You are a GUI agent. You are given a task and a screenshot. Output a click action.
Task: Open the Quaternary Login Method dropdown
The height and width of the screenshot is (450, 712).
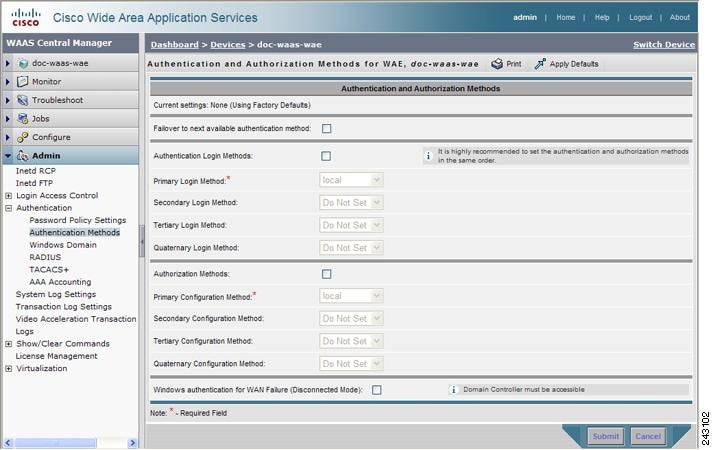point(351,248)
